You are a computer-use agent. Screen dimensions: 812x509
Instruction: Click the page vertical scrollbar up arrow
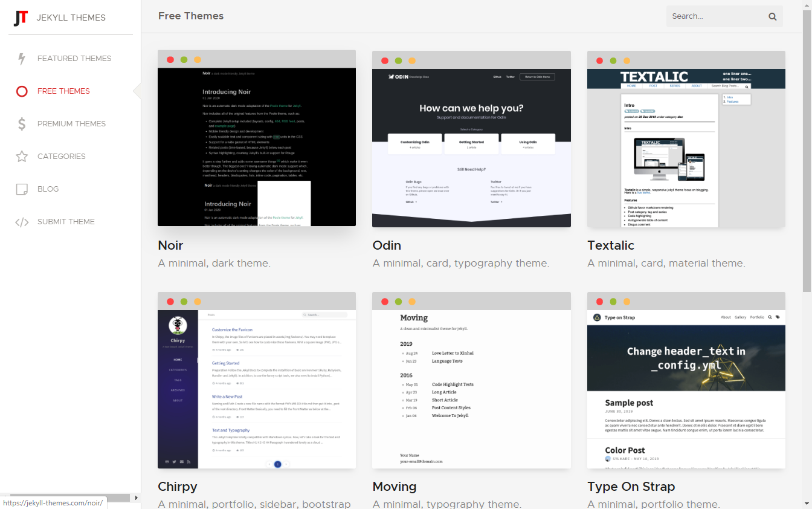(x=807, y=5)
